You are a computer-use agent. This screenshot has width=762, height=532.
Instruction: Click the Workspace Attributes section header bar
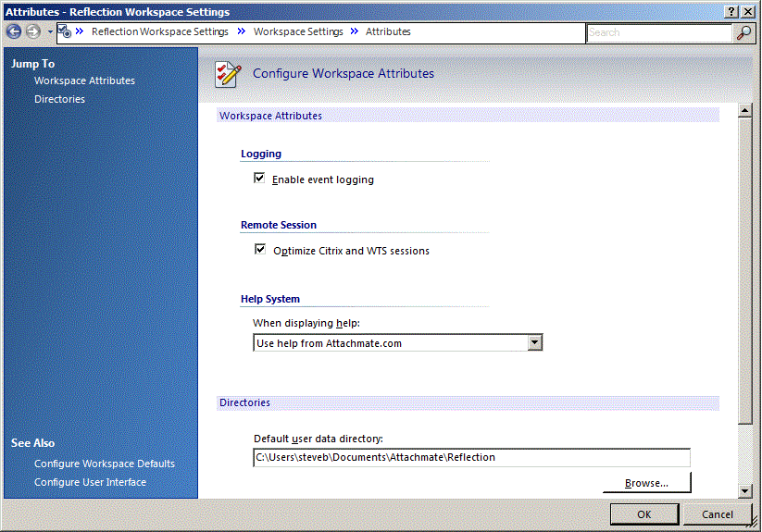pyautogui.click(x=468, y=116)
